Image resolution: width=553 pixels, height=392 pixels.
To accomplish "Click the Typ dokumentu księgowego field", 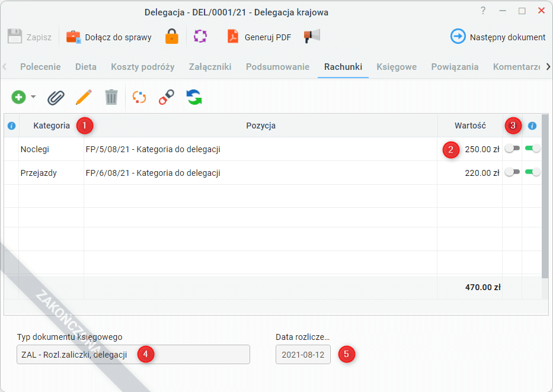I will (133, 354).
